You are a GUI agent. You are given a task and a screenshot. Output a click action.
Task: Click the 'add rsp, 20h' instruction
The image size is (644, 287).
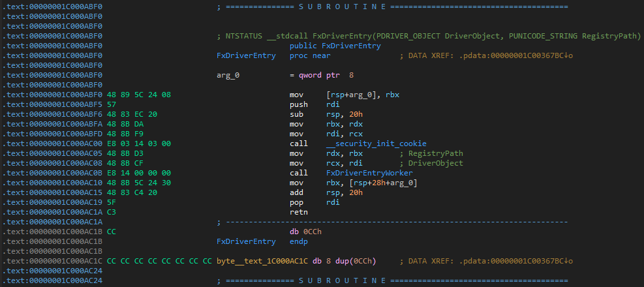326,192
